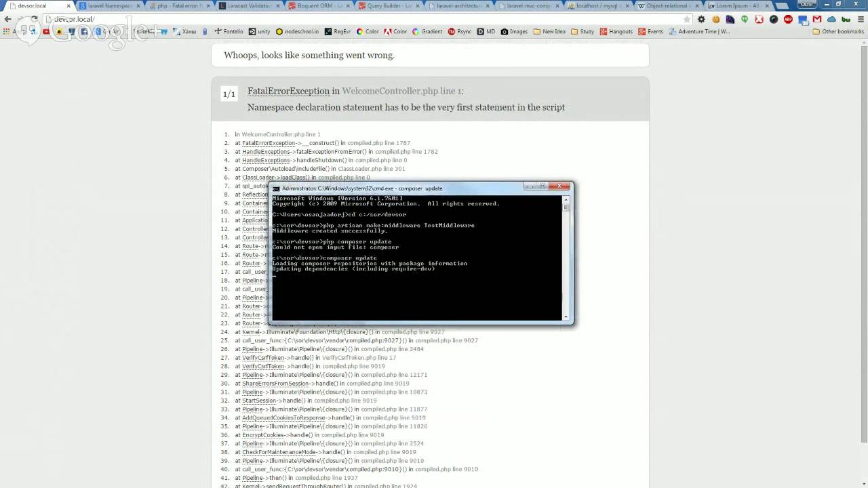
Task: Close the localhost / mysql tab
Action: tap(627, 6)
